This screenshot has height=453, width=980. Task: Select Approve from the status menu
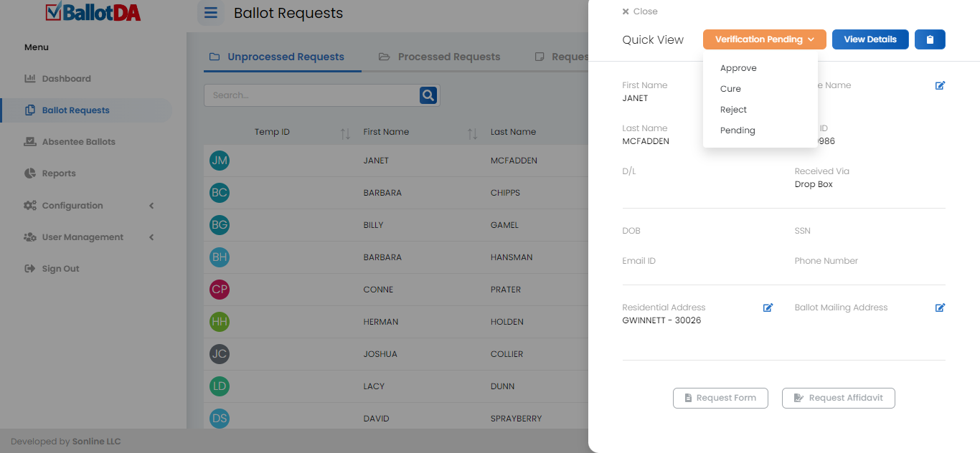click(738, 68)
